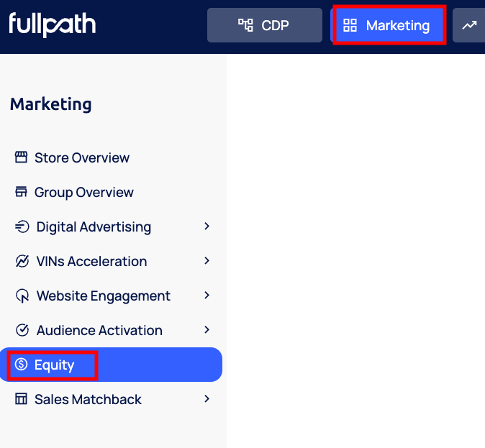Open the trending-arrow tab in top bar
This screenshot has height=448, width=485.
pyautogui.click(x=469, y=25)
